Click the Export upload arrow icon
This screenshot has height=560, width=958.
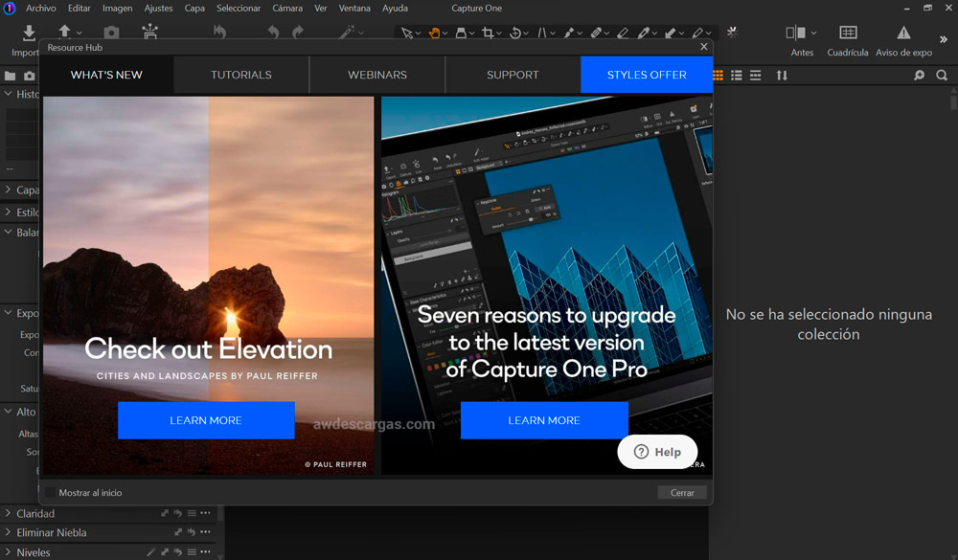point(65,32)
